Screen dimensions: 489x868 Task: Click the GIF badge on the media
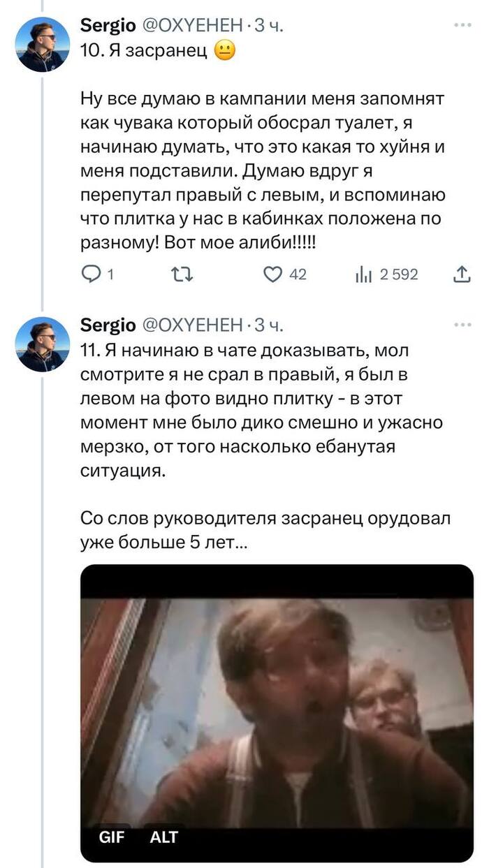point(112,837)
